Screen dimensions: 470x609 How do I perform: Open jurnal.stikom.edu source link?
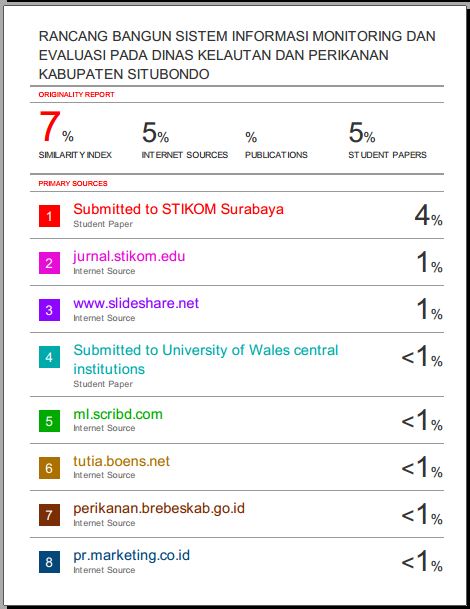tap(129, 257)
